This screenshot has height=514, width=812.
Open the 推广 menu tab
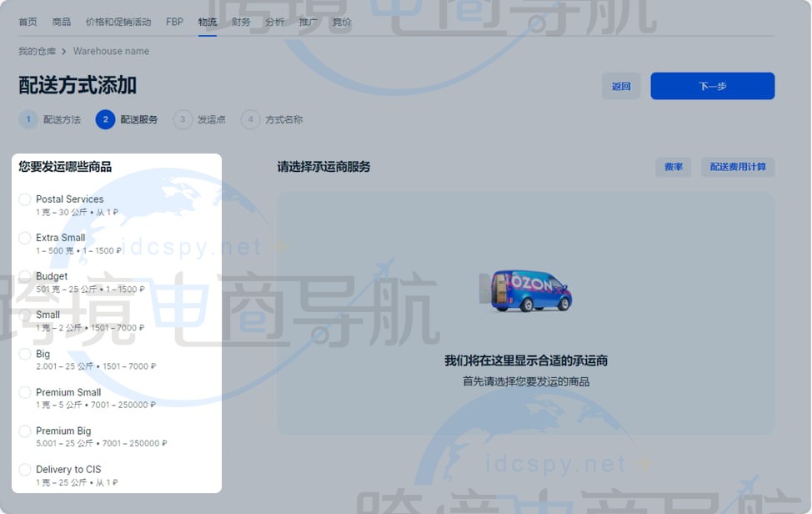308,22
